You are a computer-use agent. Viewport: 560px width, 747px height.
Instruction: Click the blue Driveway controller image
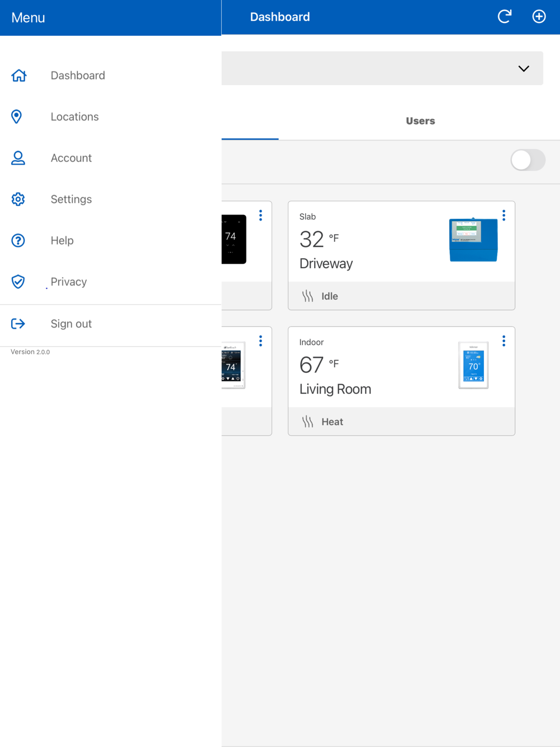[473, 240]
